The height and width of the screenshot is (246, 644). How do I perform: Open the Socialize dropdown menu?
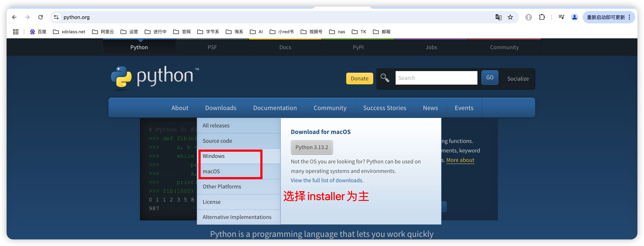coord(518,79)
